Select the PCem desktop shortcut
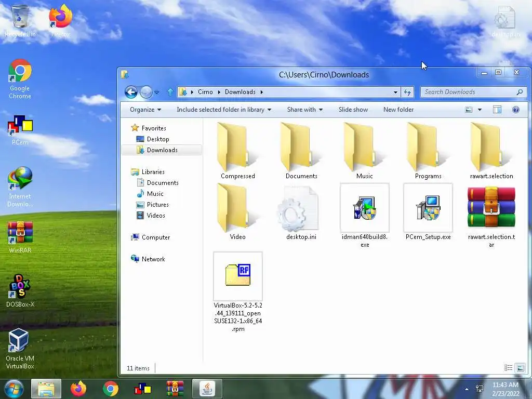 pyautogui.click(x=20, y=130)
